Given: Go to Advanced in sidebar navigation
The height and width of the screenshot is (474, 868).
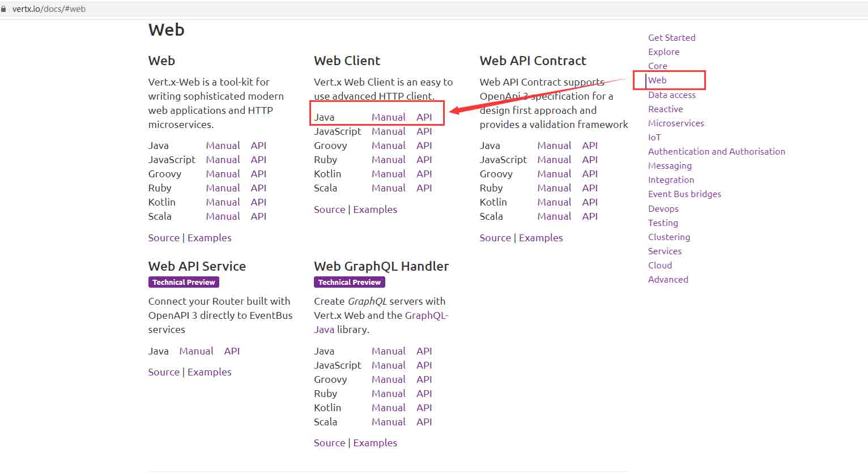Looking at the screenshot, I should click(x=668, y=280).
